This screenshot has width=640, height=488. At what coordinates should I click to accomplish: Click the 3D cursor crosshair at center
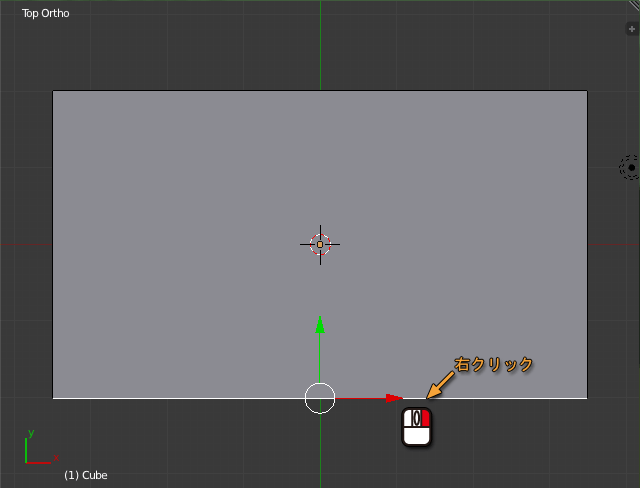pos(320,244)
